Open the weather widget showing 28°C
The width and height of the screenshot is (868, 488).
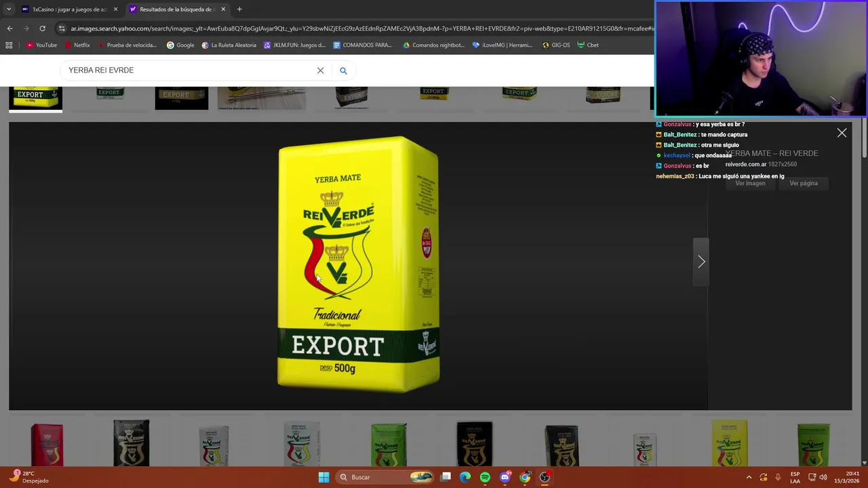28,477
